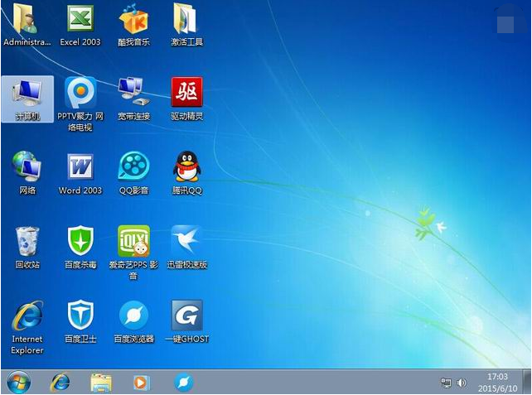Click Internet Explorer in the taskbar

(x=60, y=382)
